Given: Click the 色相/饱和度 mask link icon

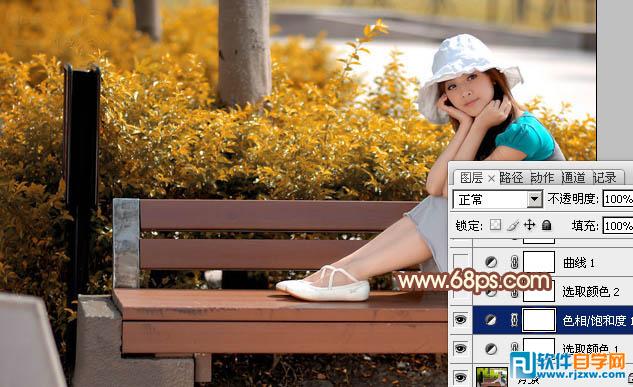Looking at the screenshot, I should (514, 320).
